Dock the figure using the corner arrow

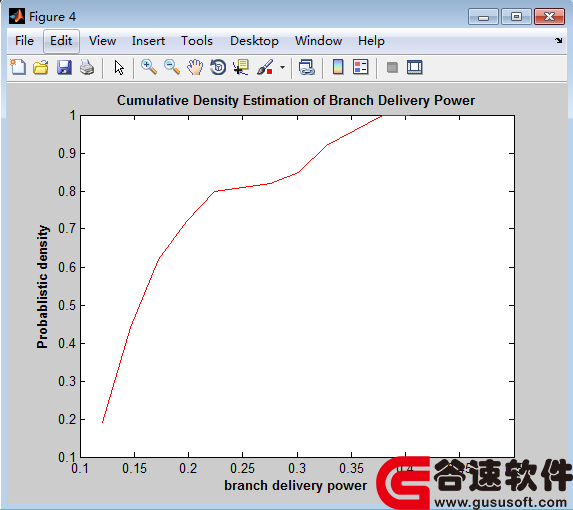pyautogui.click(x=559, y=41)
